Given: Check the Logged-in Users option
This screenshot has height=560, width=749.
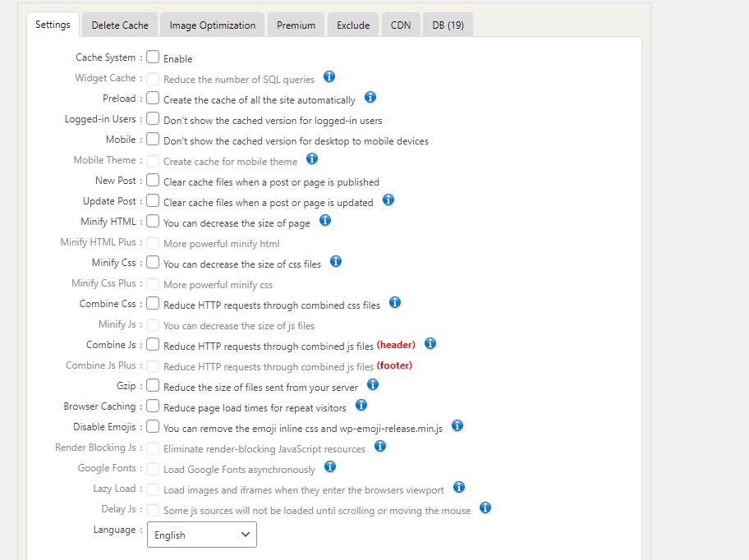Looking at the screenshot, I should click(x=153, y=118).
